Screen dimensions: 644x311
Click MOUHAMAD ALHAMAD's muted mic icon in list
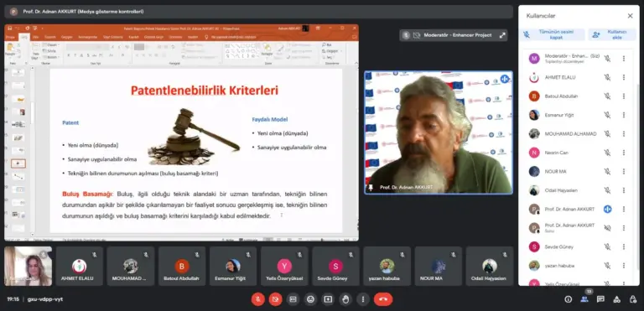pyautogui.click(x=607, y=134)
